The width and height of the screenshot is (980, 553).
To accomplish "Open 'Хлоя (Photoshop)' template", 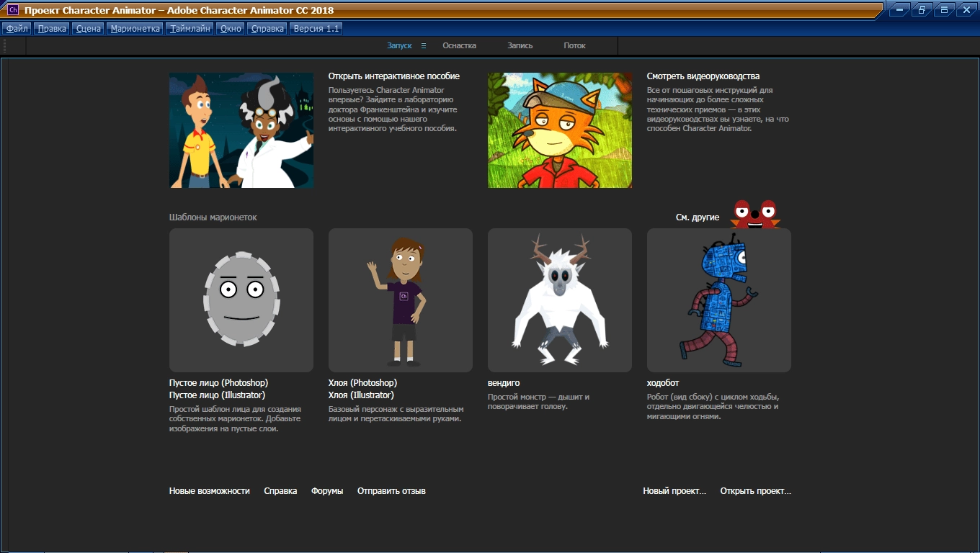I will tap(362, 383).
